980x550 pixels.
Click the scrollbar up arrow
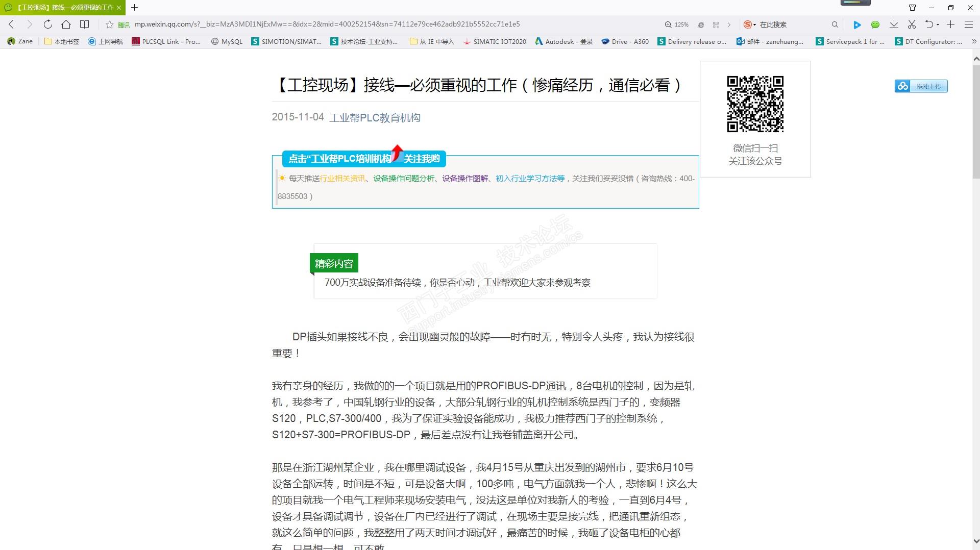pyautogui.click(x=975, y=60)
